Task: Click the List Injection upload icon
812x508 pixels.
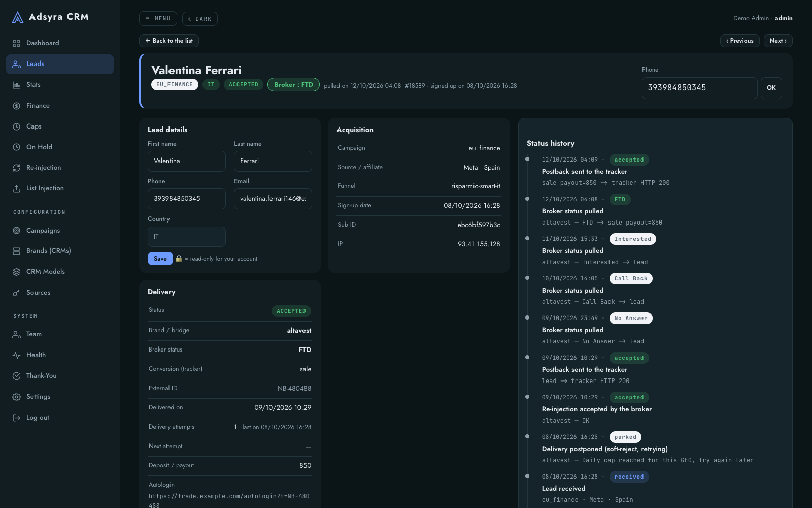Action: coord(17,188)
